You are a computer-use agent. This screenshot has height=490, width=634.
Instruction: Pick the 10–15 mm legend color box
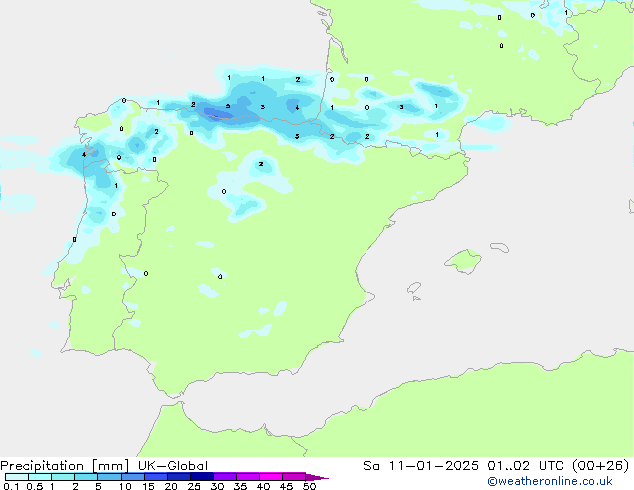(132, 477)
